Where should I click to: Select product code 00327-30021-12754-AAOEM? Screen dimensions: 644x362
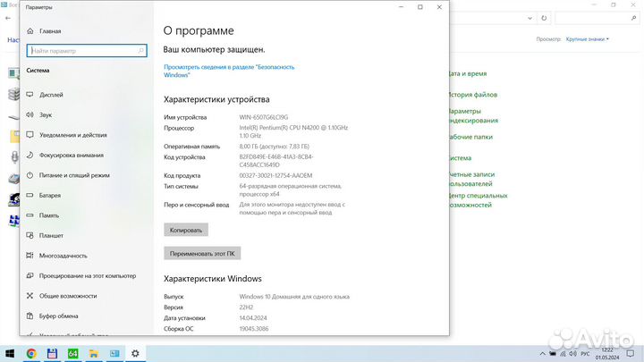click(275, 176)
